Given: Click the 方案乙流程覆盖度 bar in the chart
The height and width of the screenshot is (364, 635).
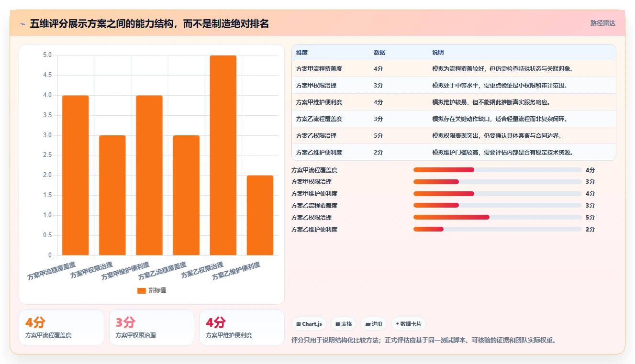Looking at the screenshot, I should (x=186, y=195).
